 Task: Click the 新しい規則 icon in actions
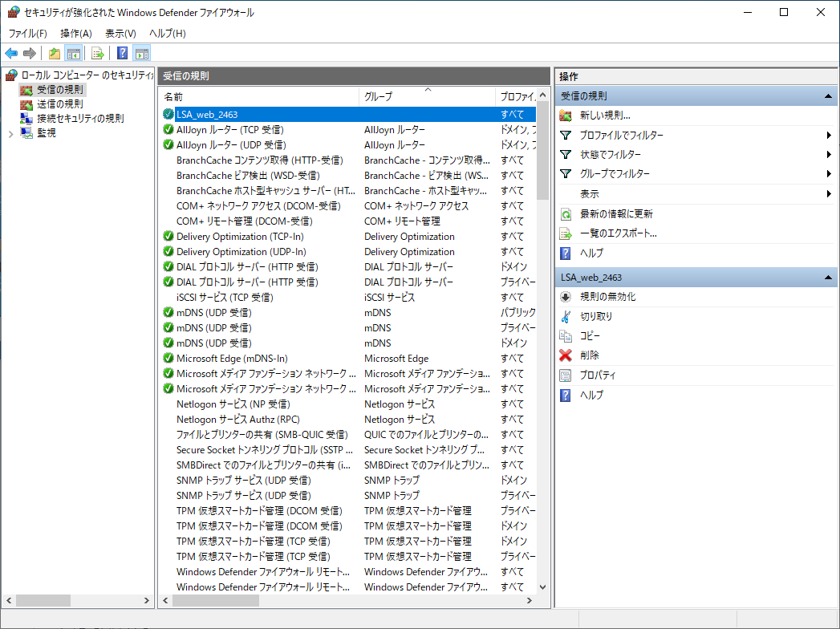[x=565, y=116]
